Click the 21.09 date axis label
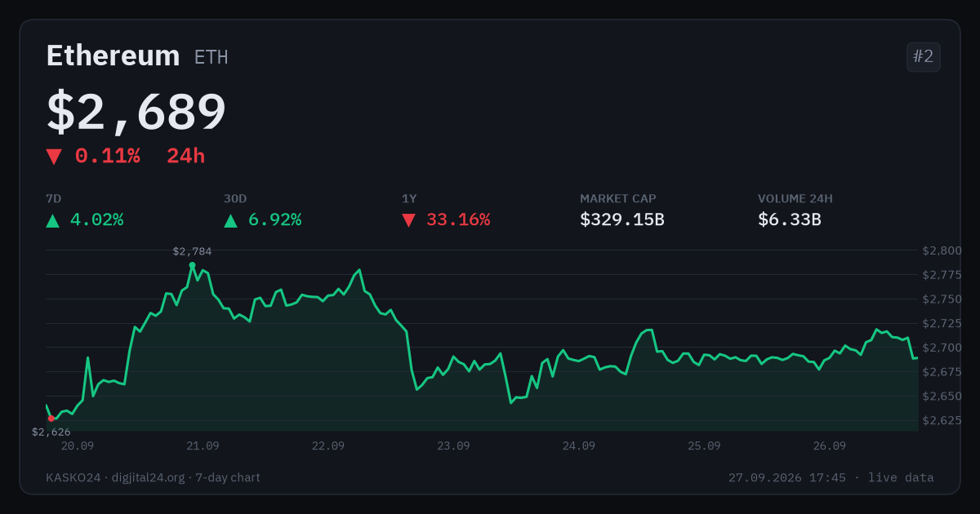 click(x=203, y=446)
